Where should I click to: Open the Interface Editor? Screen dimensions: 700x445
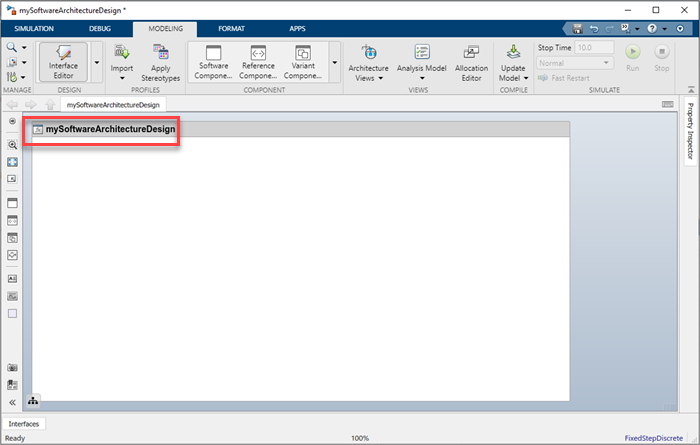[x=63, y=62]
